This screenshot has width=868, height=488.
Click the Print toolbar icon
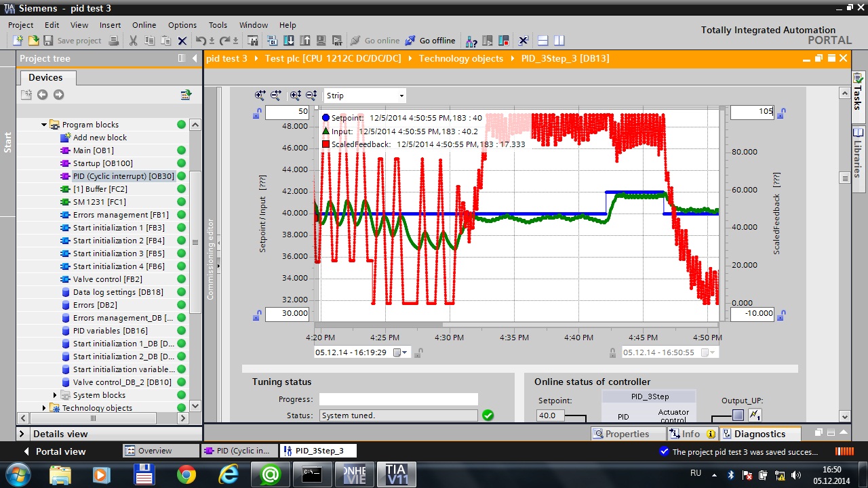pyautogui.click(x=114, y=41)
